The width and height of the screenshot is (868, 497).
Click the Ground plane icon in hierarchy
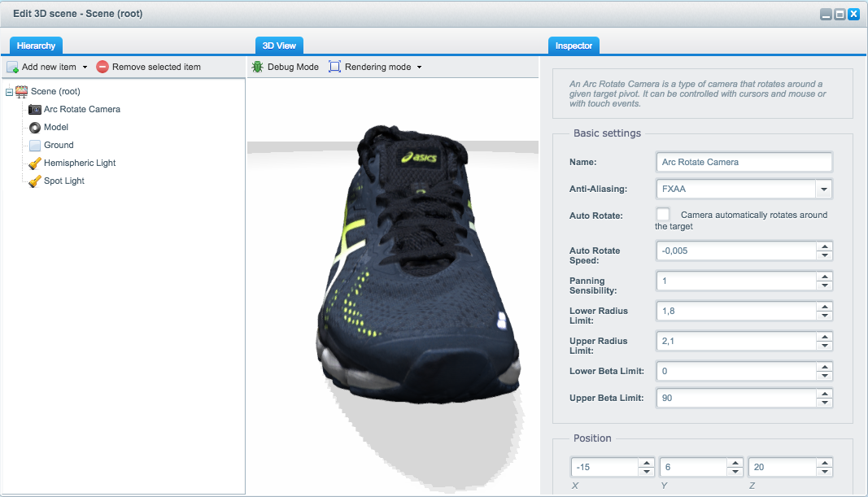click(x=35, y=145)
